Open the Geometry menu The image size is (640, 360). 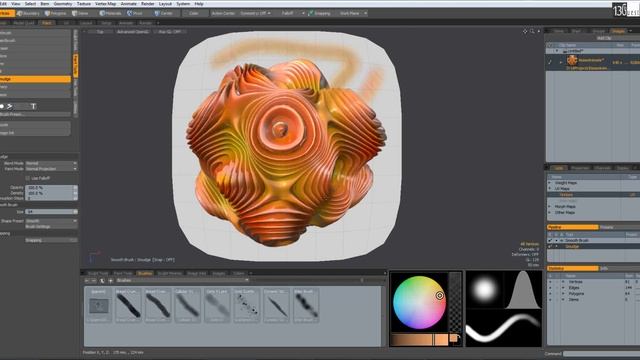point(63,4)
